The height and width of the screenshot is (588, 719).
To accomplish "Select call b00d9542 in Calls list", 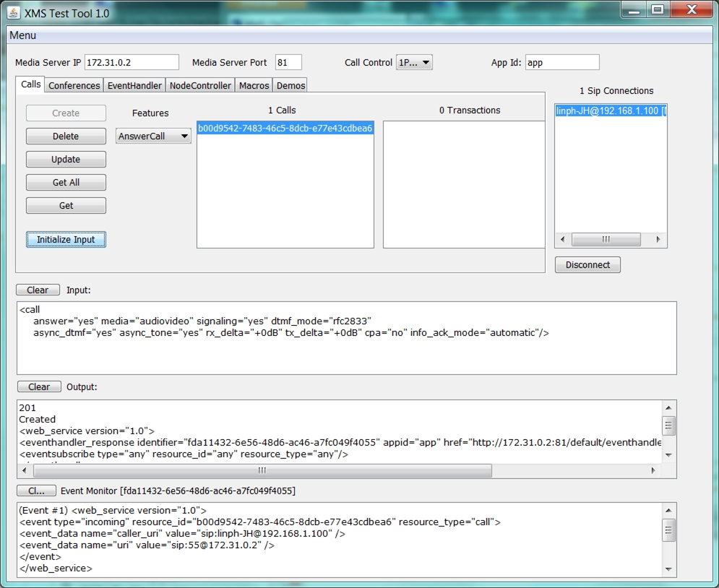I will 285,129.
